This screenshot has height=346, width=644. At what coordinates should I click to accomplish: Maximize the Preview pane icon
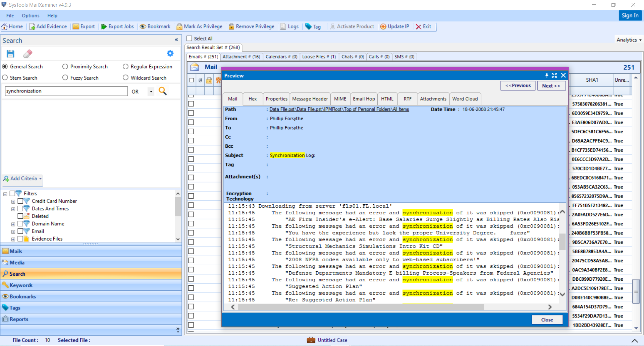click(x=554, y=76)
